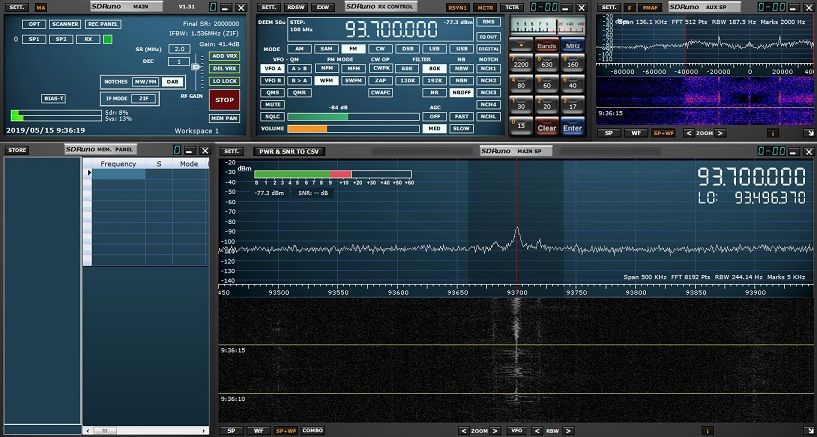Increase RBW with right arrow in Main SP

[x=567, y=431]
